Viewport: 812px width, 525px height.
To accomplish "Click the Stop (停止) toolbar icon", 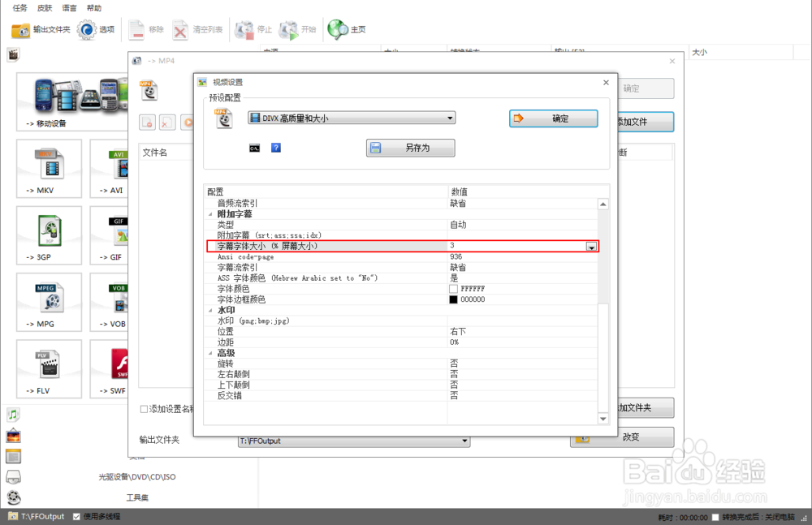I will pos(244,30).
